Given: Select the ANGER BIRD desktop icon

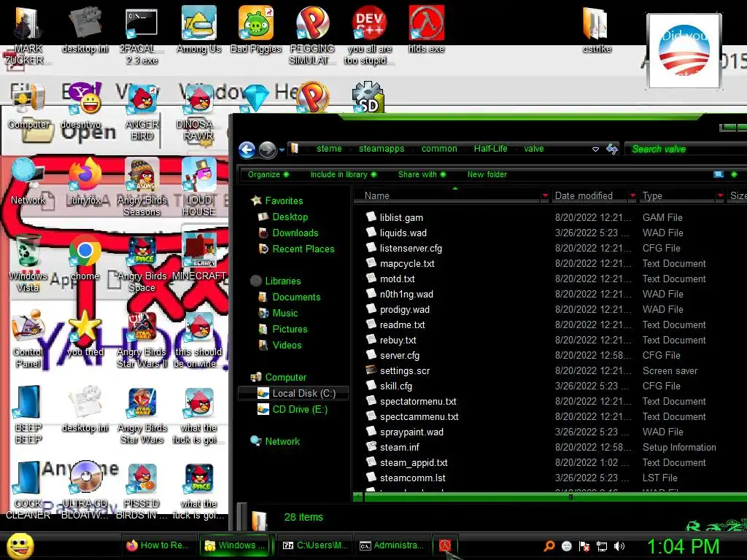Looking at the screenshot, I should pyautogui.click(x=142, y=111).
